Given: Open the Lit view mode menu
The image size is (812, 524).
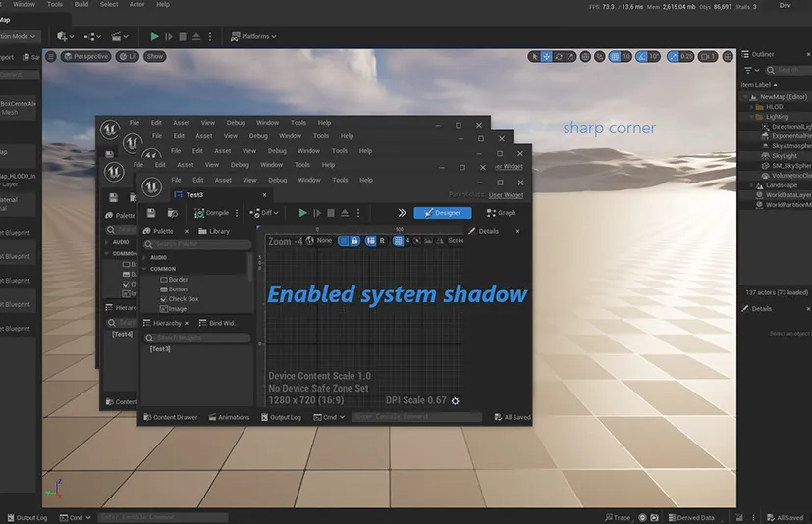Looking at the screenshot, I should click(x=128, y=56).
